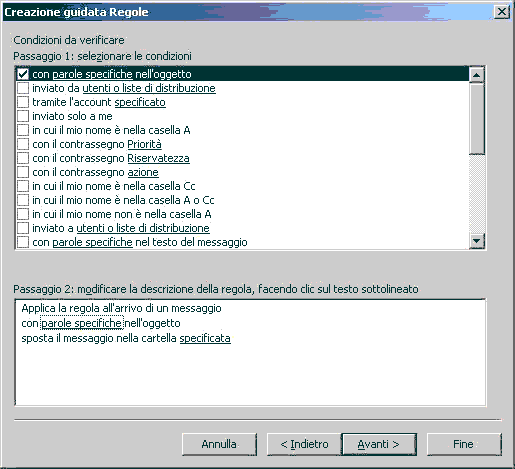
Task: Enable 'tramite l'account specificato' checkbox
Action: click(x=23, y=102)
